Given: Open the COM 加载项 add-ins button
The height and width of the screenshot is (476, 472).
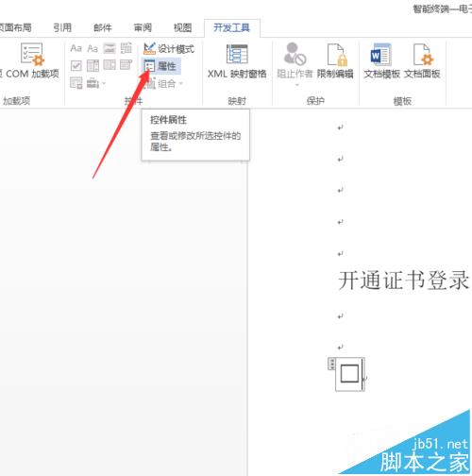Looking at the screenshot, I should pyautogui.click(x=32, y=60).
